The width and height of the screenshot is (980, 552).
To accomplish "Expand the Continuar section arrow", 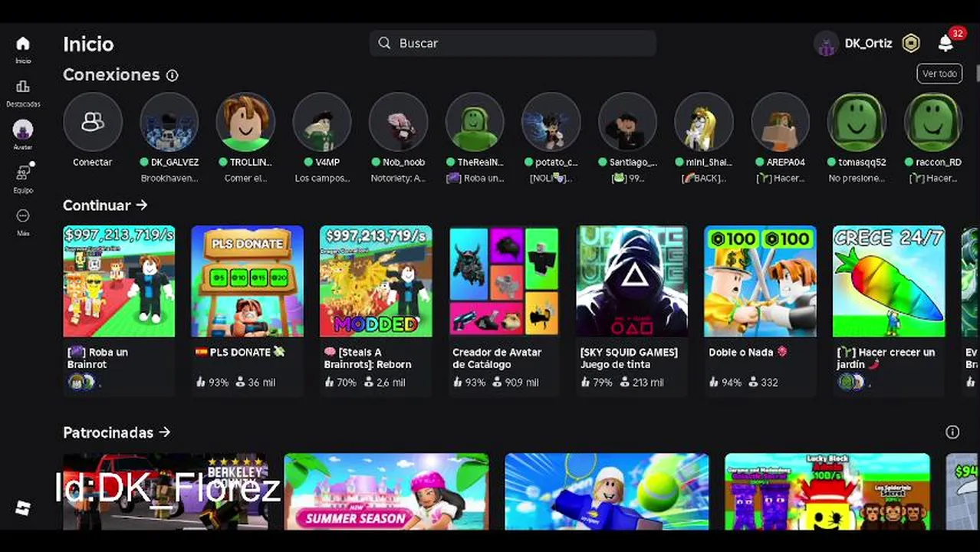I will click(141, 205).
